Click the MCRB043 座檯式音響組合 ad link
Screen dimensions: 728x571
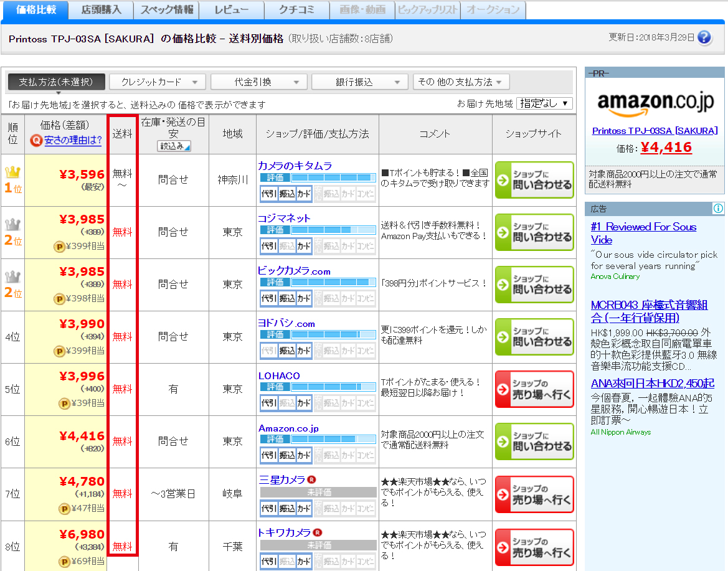(649, 311)
